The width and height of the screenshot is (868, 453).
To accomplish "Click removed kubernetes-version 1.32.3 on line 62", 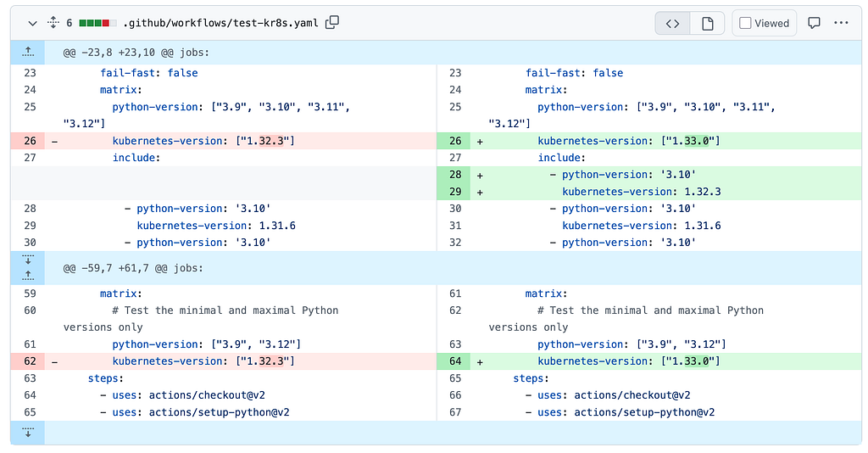I will click(x=203, y=361).
